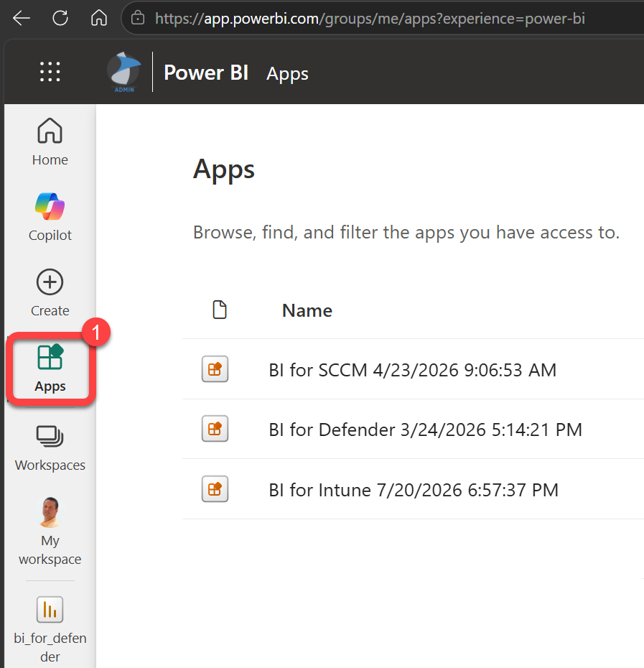Open My workspace with profile photo
This screenshot has width=644, height=668.
pyautogui.click(x=50, y=531)
